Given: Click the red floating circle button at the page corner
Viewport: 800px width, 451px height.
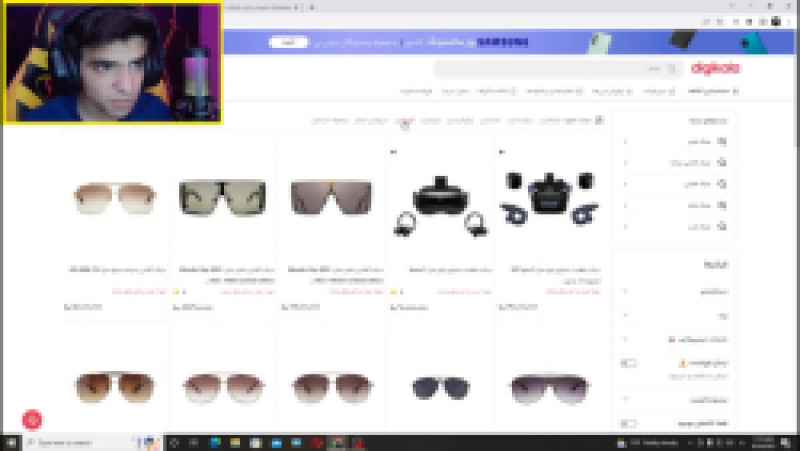Looking at the screenshot, I should point(33,420).
